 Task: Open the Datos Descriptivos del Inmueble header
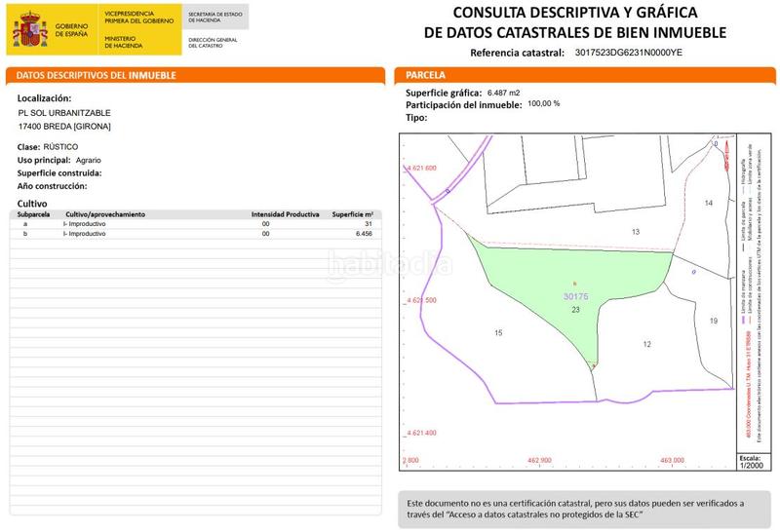point(195,75)
